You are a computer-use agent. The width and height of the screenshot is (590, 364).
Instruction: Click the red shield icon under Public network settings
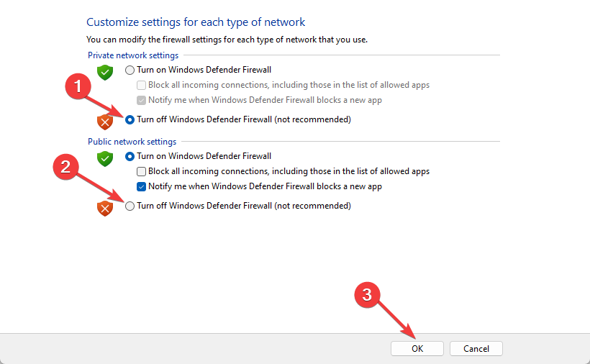point(105,209)
